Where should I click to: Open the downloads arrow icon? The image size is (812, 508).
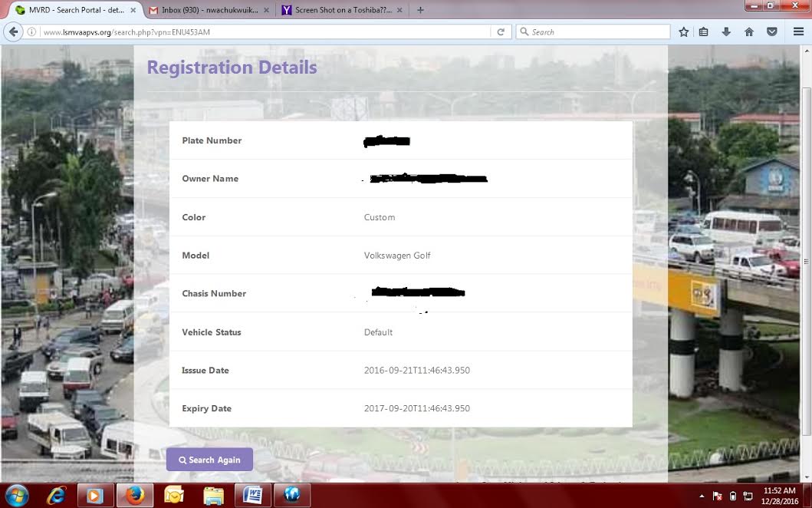coord(726,31)
